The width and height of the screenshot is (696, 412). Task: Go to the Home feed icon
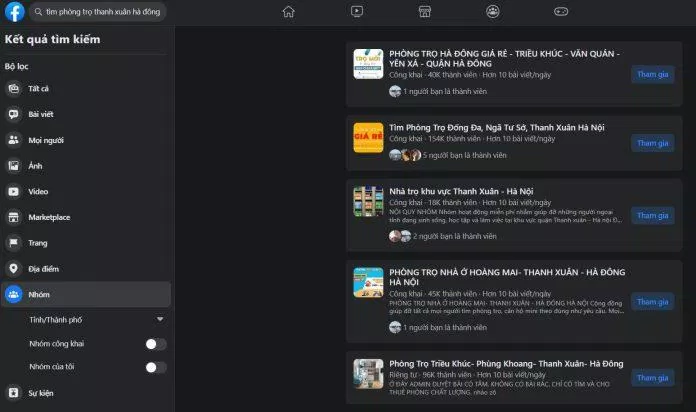pos(289,12)
